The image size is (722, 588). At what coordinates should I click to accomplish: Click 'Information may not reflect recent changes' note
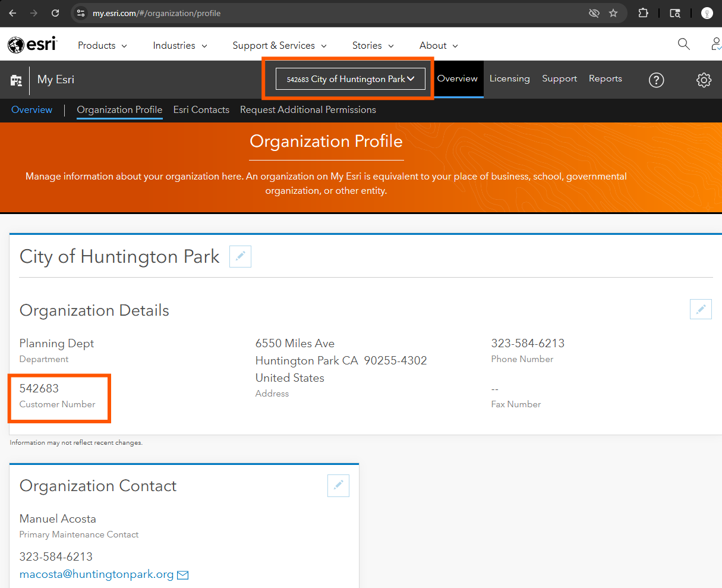[x=76, y=442]
